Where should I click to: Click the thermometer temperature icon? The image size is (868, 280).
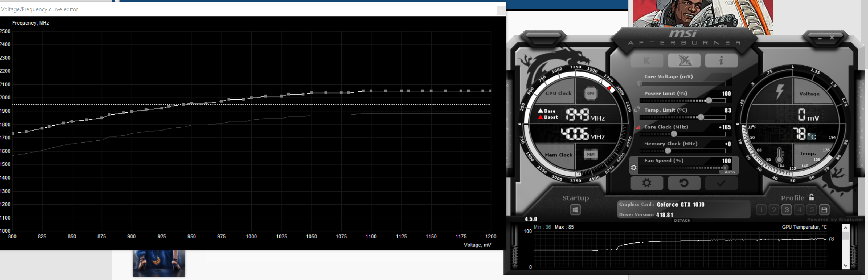point(779,156)
